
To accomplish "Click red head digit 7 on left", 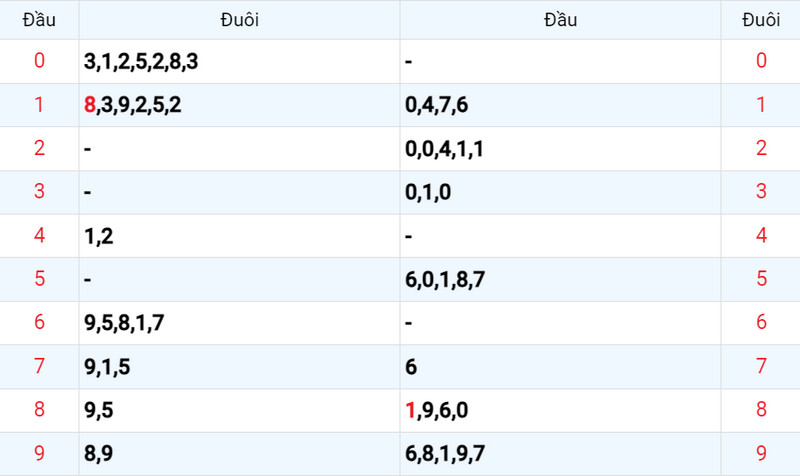I will click(x=39, y=366).
